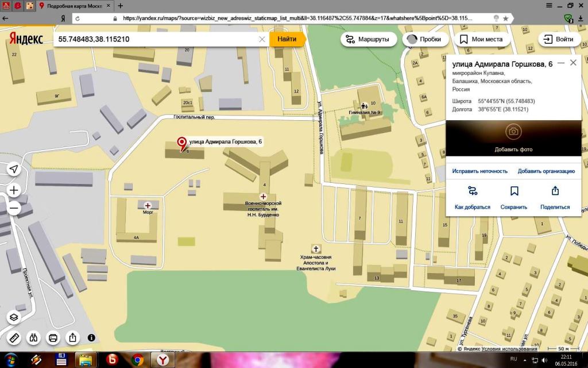Print the map using printer icon
Screen dimensions: 588x368
click(x=53, y=338)
